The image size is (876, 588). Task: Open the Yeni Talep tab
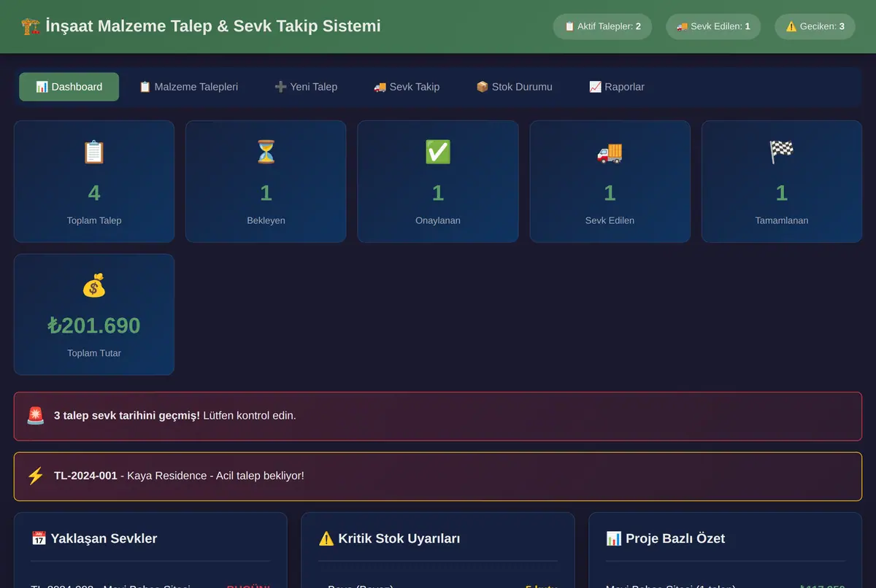[x=306, y=87]
